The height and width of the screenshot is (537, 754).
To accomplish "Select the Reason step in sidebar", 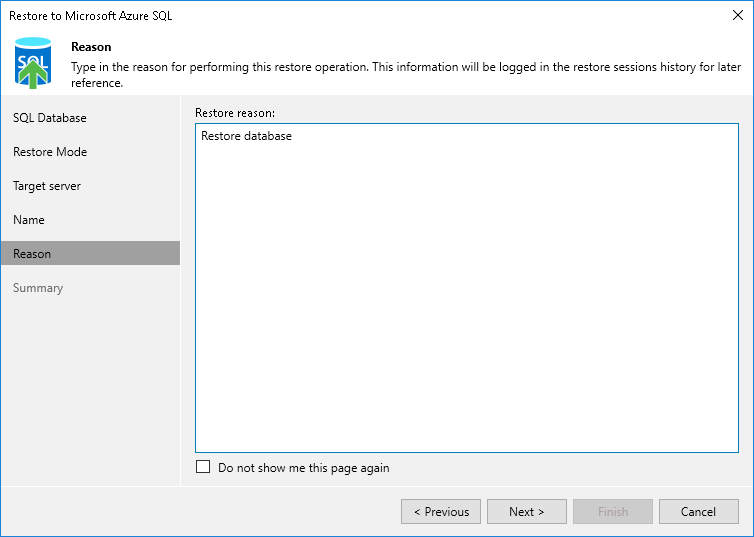I will coord(90,253).
